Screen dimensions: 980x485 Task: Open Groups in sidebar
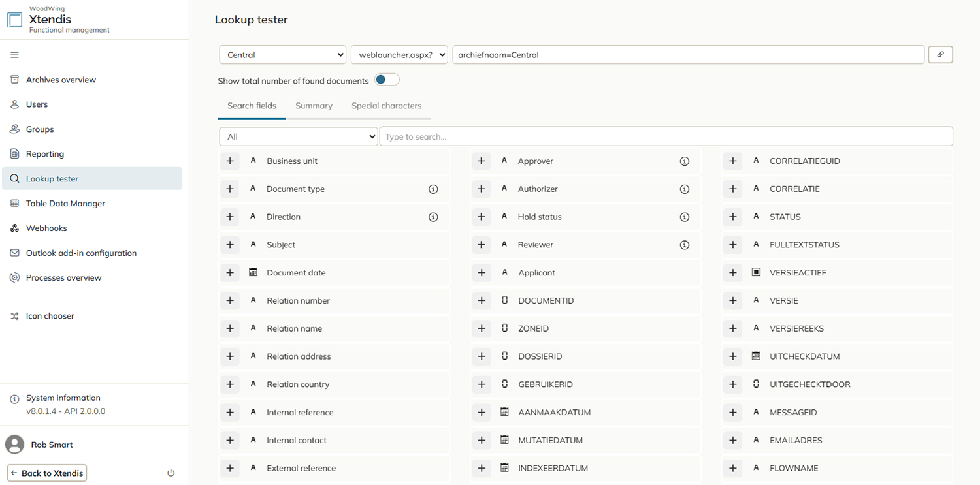91,129
